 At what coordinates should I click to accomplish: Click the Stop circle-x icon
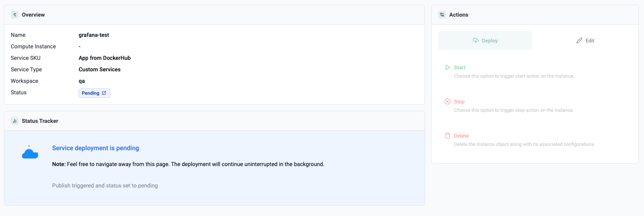(x=448, y=101)
